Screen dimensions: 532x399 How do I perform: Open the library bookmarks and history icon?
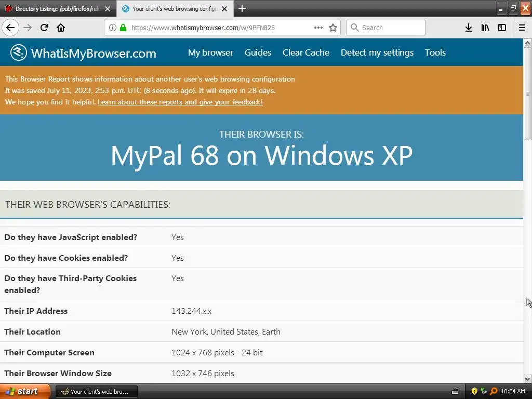tap(485, 28)
